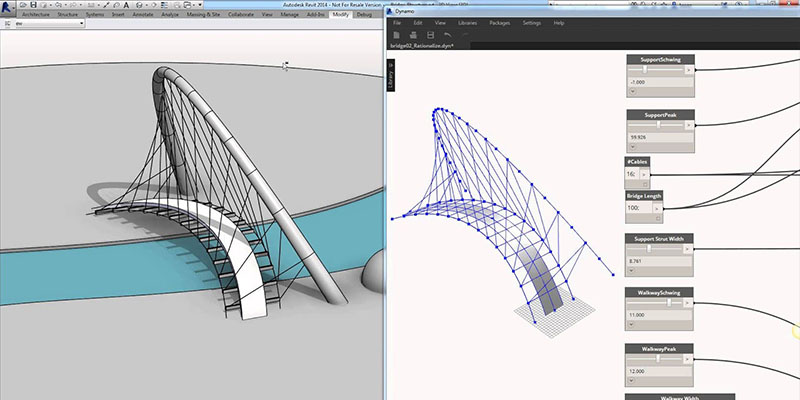Open the Library side panel in Dynamo
Screen dimensions: 800x400
pyautogui.click(x=391, y=76)
